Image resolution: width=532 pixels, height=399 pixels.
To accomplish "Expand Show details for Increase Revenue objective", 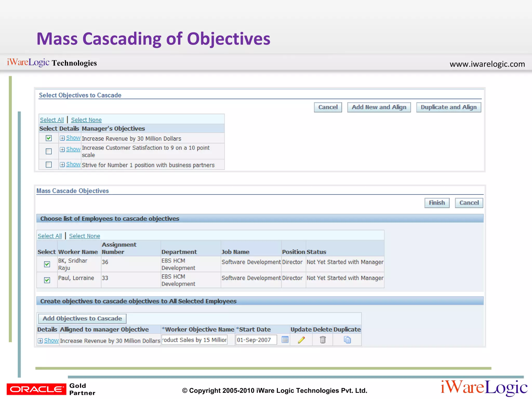I will point(70,138).
